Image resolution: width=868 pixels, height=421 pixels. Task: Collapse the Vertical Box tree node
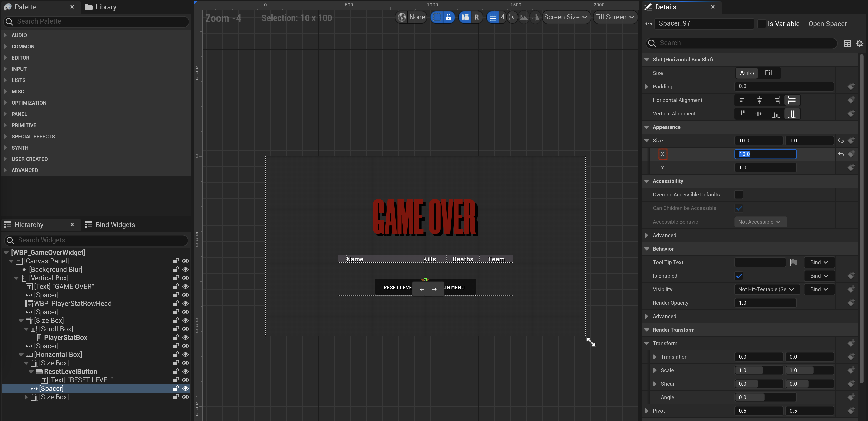16,278
